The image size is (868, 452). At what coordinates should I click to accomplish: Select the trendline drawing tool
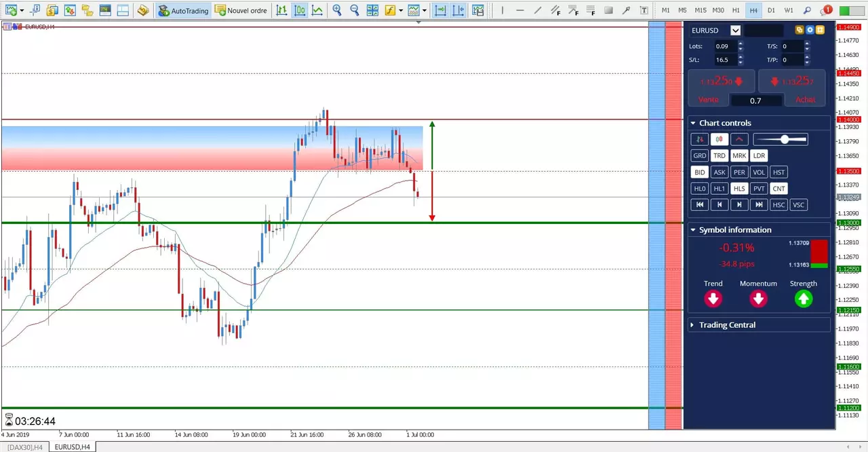pos(537,10)
